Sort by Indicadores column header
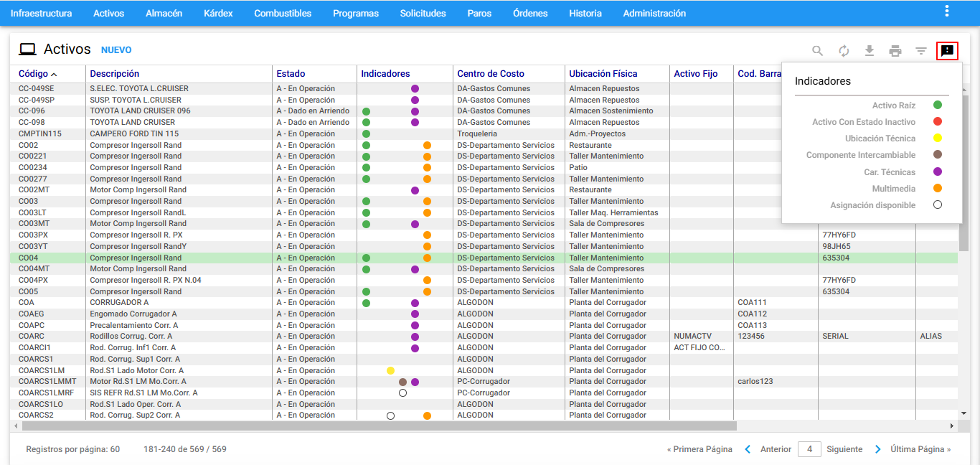 coord(385,74)
